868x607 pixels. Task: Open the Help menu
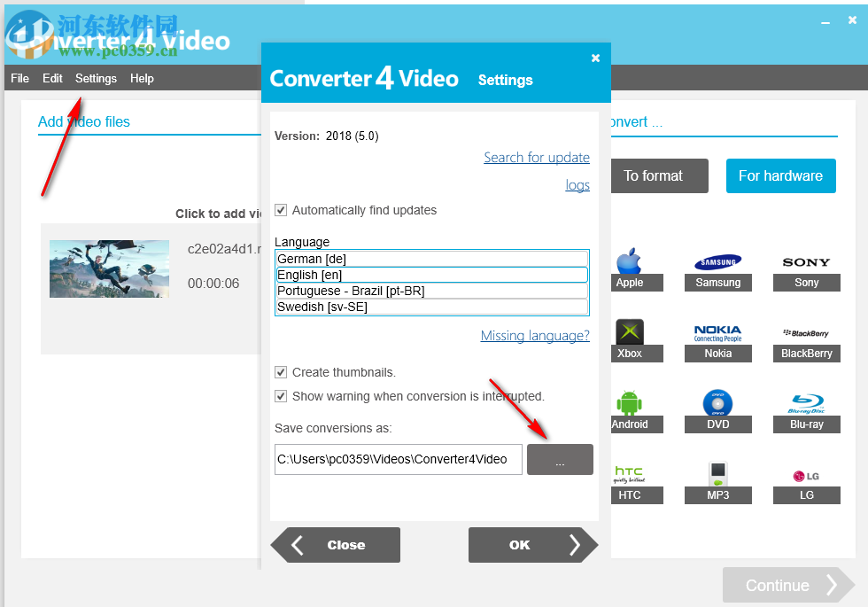point(142,78)
